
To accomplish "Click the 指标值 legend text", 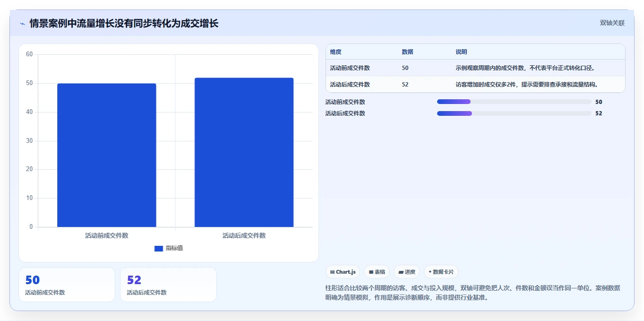I will tap(174, 249).
